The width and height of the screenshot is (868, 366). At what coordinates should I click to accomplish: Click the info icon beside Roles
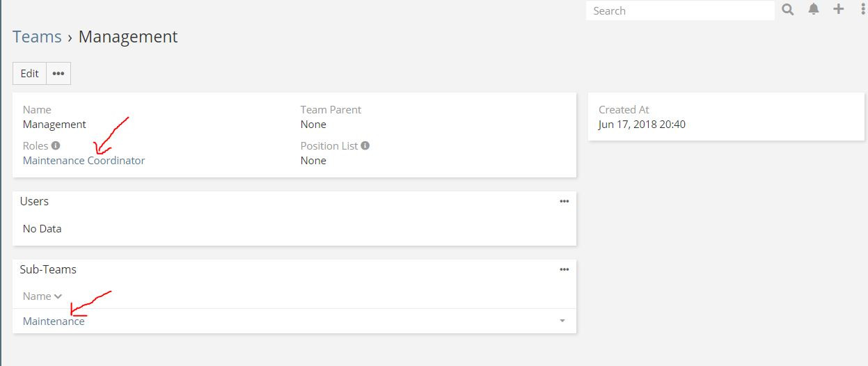[x=56, y=146]
